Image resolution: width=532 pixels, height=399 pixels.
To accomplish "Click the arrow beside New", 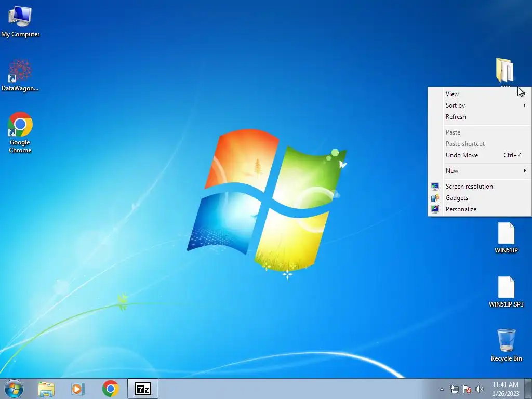I will 525,170.
